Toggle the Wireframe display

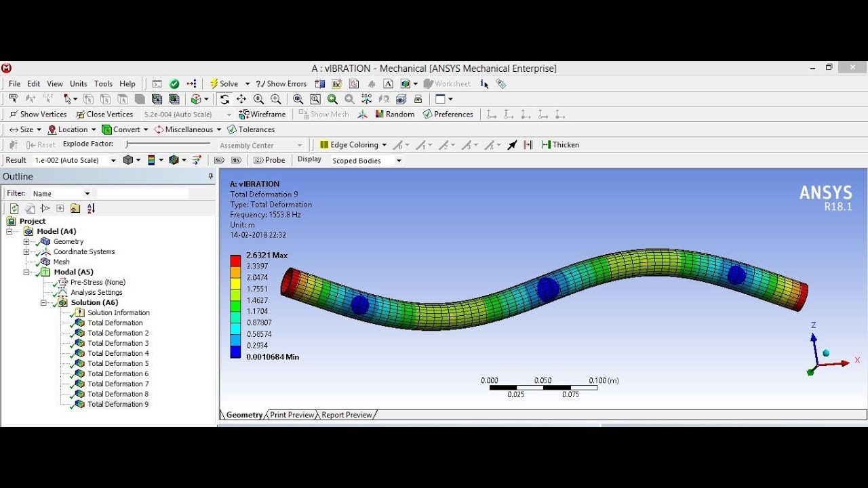(262, 115)
